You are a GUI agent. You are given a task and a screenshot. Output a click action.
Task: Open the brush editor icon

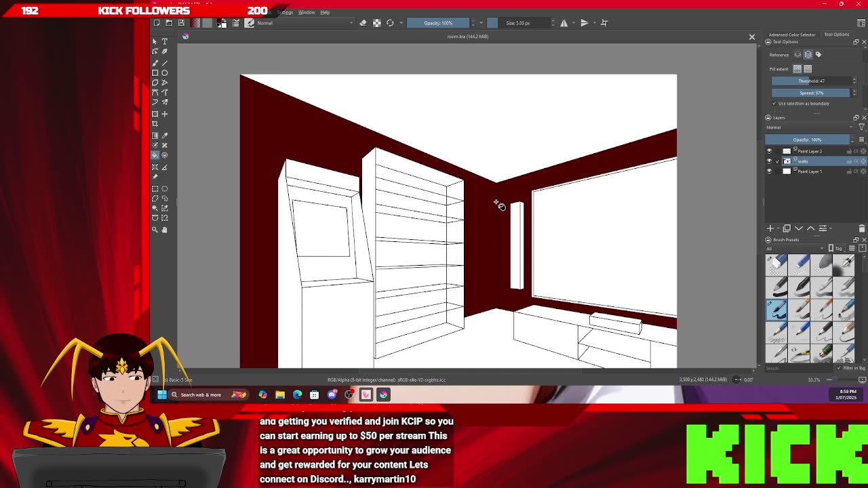pos(236,23)
